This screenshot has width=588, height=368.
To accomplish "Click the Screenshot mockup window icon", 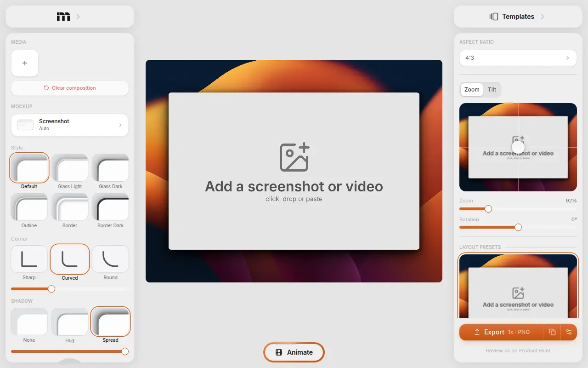I will 25,125.
